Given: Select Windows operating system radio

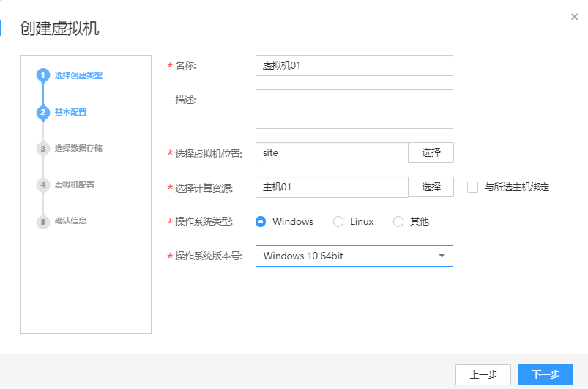Looking at the screenshot, I should point(261,222).
